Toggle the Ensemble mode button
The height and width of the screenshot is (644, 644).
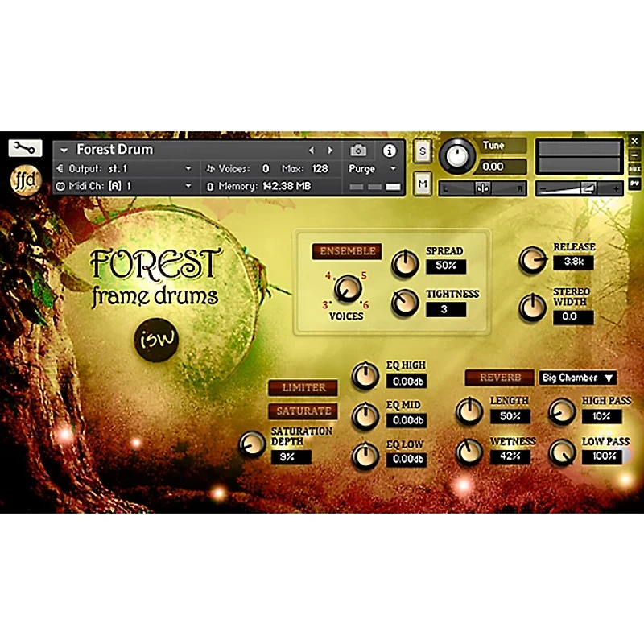(x=347, y=251)
